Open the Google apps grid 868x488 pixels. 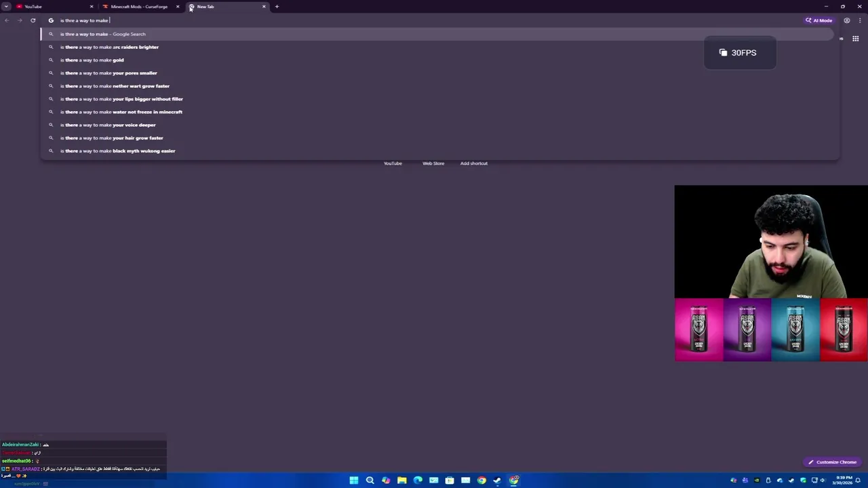[x=855, y=39]
